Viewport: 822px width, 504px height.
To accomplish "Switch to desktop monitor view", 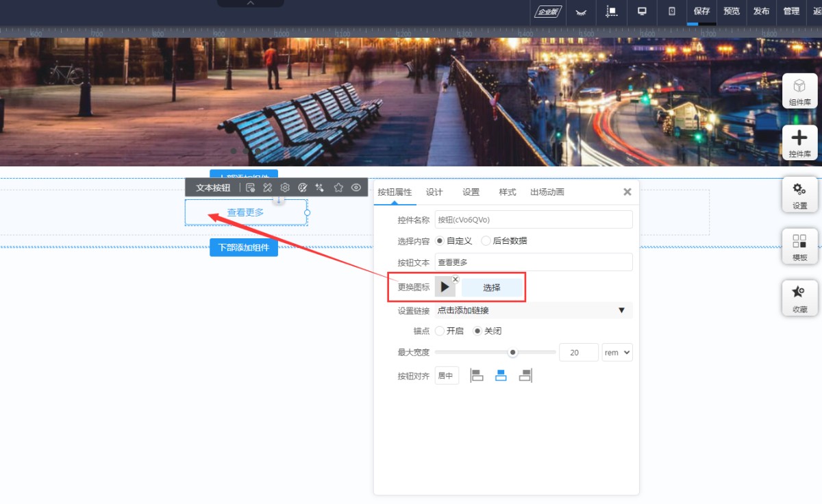I will tap(642, 12).
